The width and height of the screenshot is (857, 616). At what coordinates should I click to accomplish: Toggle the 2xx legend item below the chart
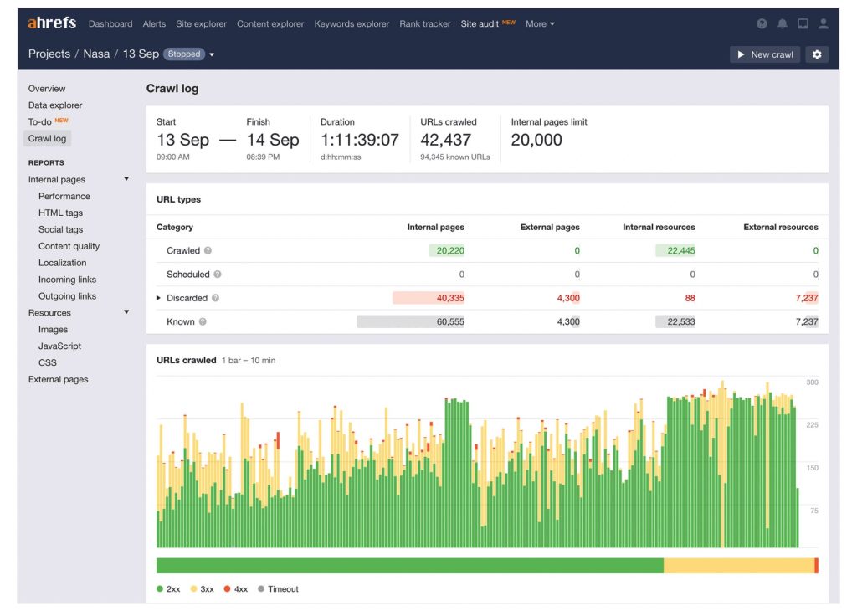tap(168, 588)
